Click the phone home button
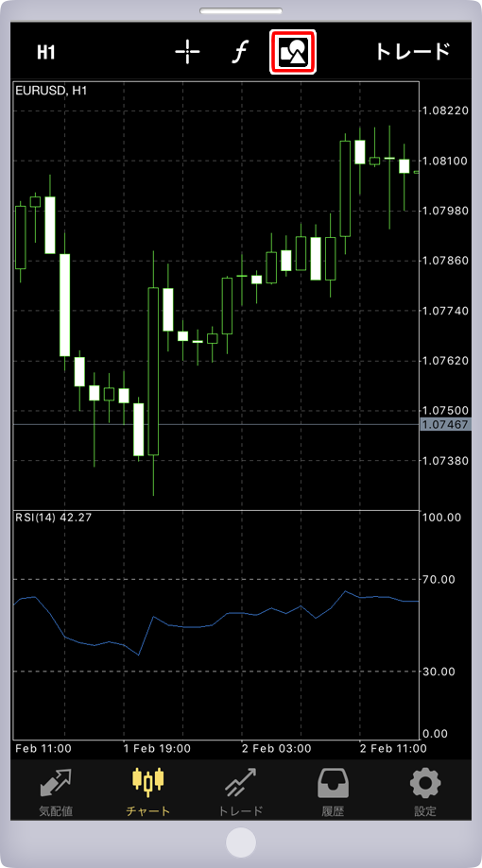The height and width of the screenshot is (868, 482). click(x=241, y=843)
